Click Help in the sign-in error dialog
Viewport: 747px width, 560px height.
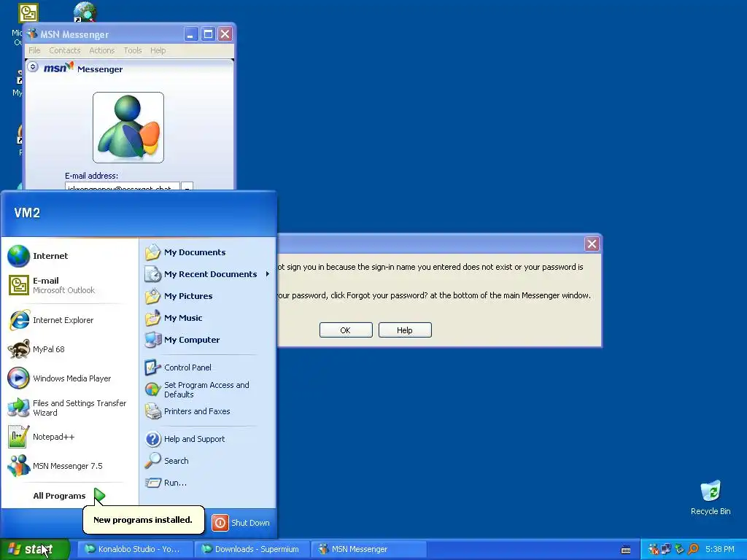pos(405,330)
